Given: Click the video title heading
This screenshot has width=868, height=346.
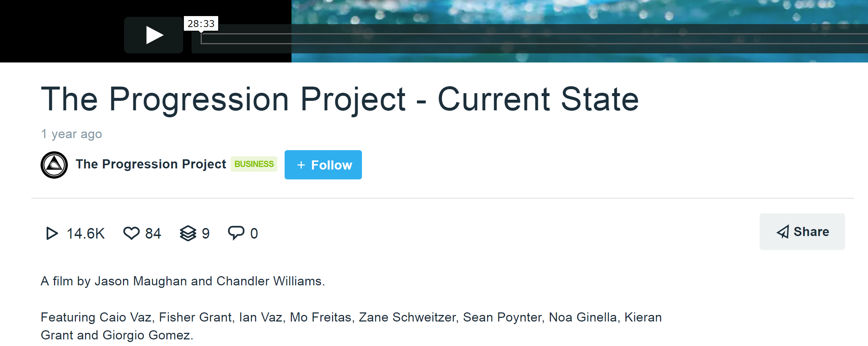Looking at the screenshot, I should click(x=340, y=99).
